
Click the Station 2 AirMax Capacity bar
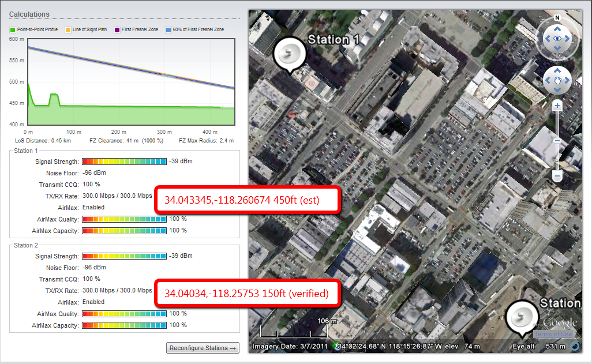[x=124, y=325]
